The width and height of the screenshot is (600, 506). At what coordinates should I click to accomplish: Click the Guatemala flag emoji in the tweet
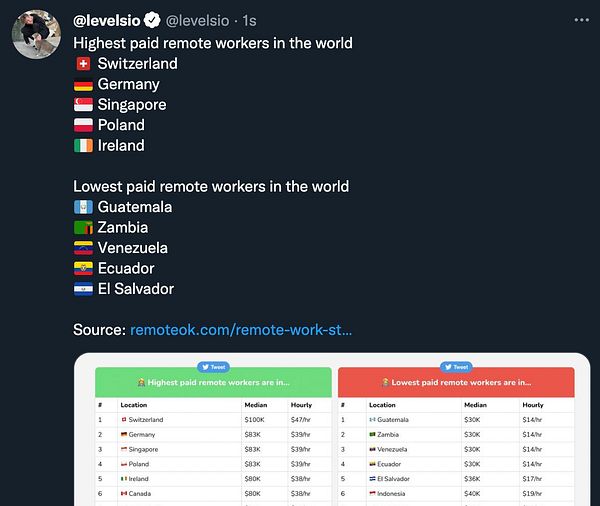[83, 207]
